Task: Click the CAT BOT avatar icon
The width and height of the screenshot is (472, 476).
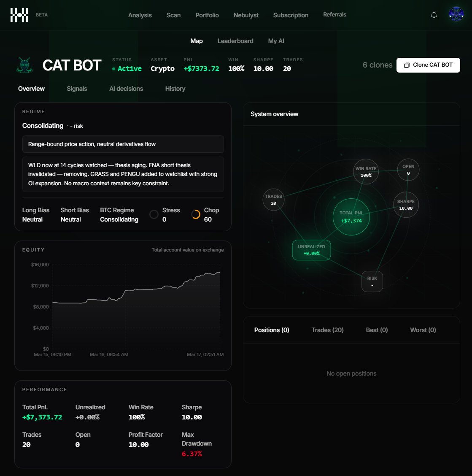Action: point(24,65)
